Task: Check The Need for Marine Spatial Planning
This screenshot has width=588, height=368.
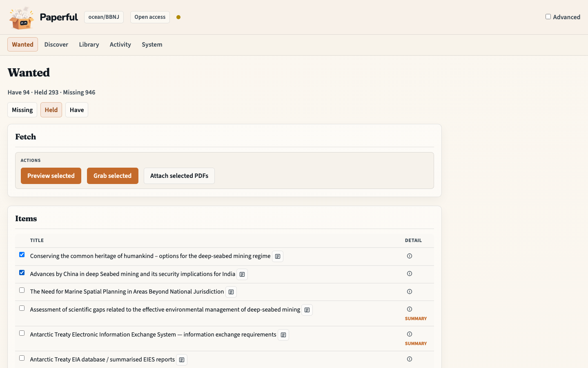Action: tap(22, 290)
